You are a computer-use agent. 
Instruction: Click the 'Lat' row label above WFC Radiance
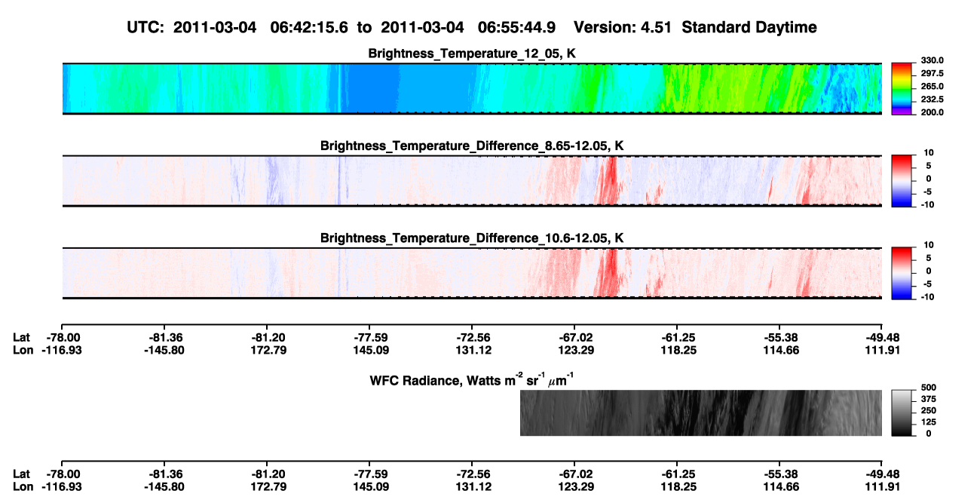coord(22,338)
